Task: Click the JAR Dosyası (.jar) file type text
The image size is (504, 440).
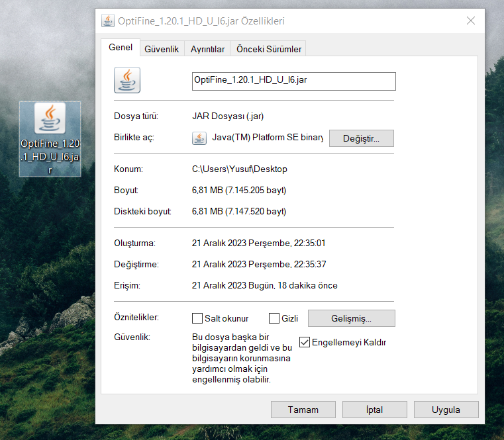Action: click(228, 116)
